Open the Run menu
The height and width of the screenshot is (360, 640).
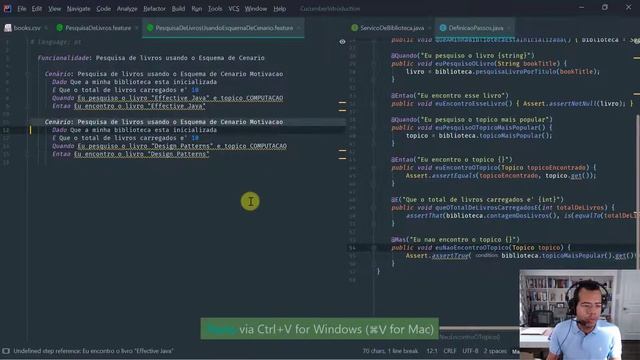coord(196,9)
